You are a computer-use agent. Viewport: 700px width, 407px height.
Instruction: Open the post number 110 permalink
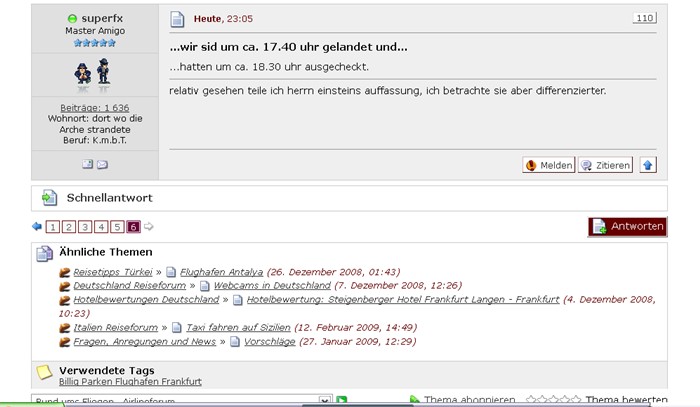(x=645, y=18)
